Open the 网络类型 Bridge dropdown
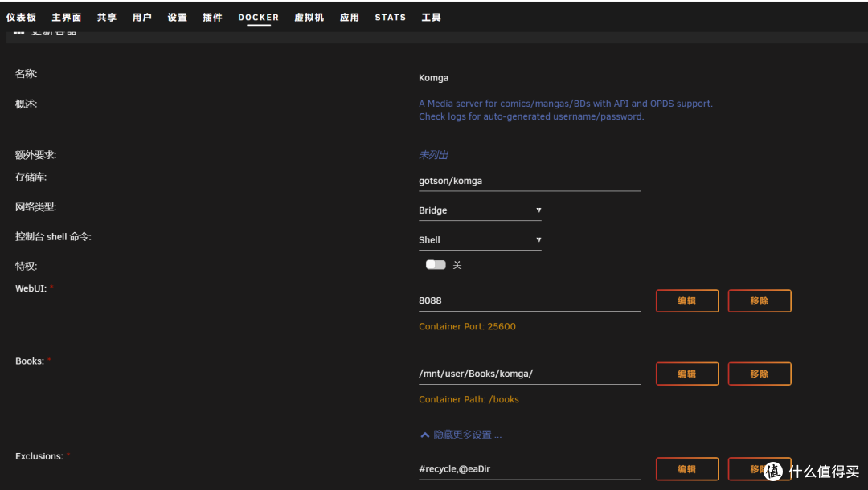The height and width of the screenshot is (490, 868). point(480,210)
